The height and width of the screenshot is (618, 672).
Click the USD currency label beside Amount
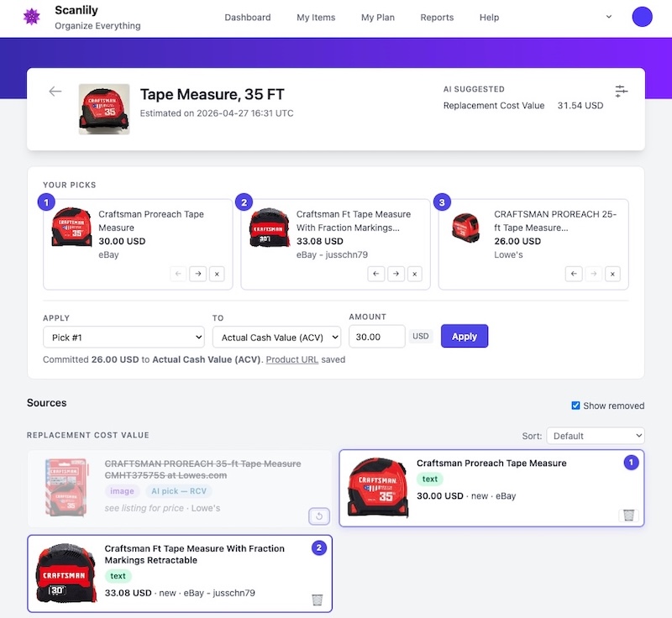click(x=421, y=337)
